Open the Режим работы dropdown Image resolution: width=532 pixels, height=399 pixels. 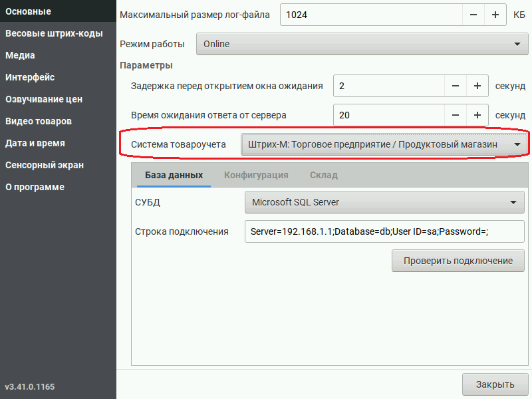tap(362, 44)
